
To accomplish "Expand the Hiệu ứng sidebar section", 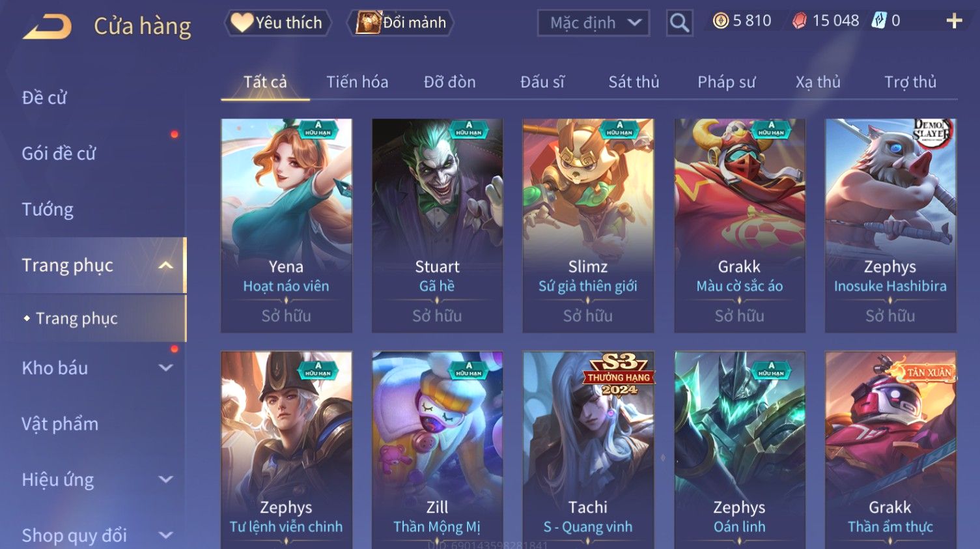I will coord(166,480).
